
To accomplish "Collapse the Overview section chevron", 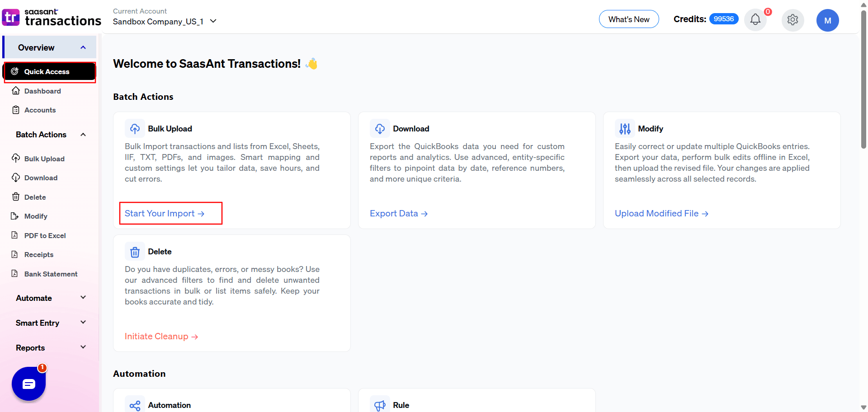I will pyautogui.click(x=83, y=47).
